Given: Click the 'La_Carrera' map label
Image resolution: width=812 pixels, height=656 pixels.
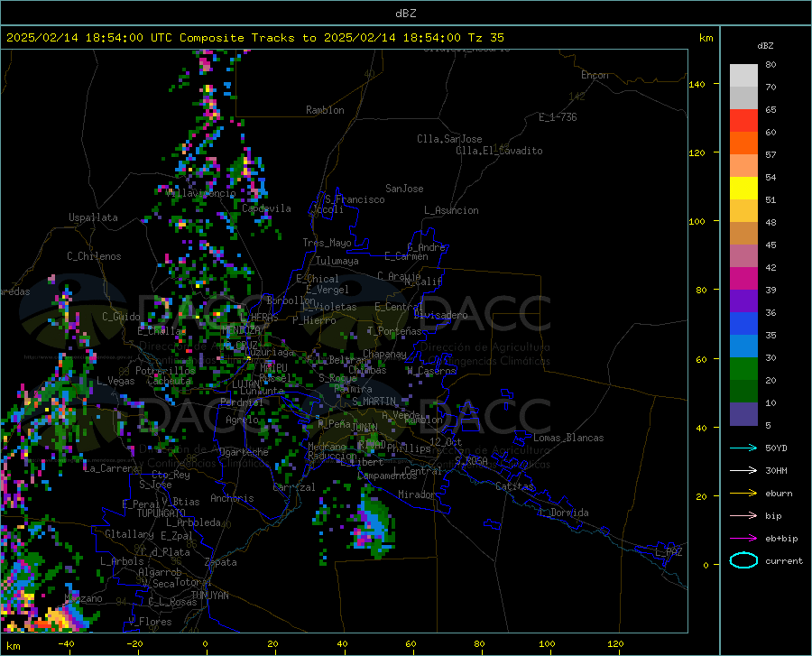Looking at the screenshot, I should pyautogui.click(x=111, y=468).
